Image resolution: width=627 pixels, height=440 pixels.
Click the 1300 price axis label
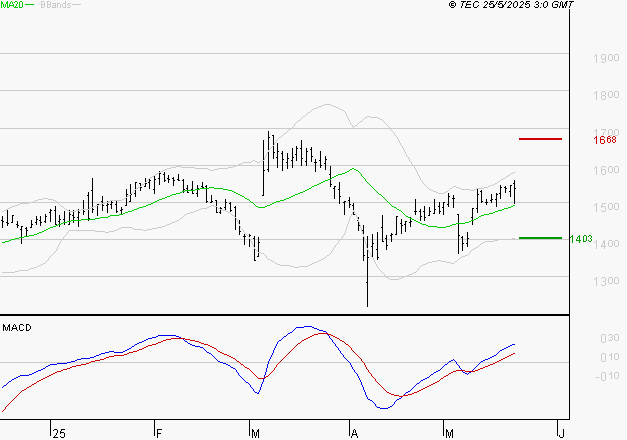point(604,281)
